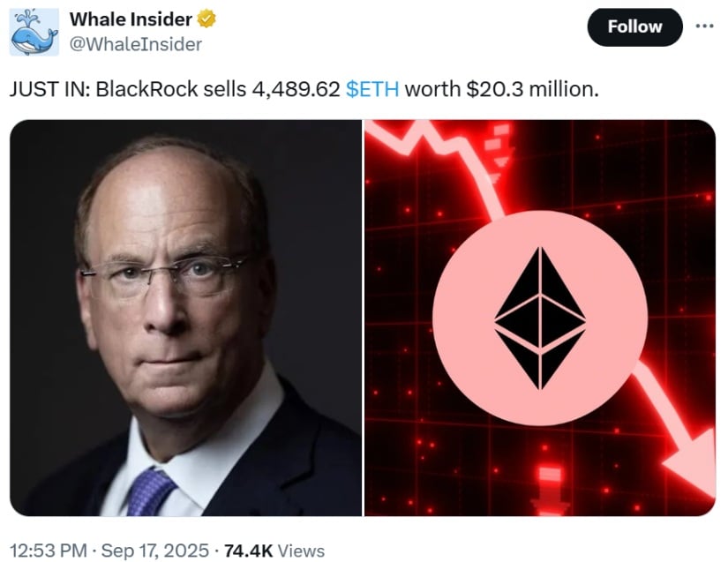Click the Sep 17, 2025 date

pos(155,551)
